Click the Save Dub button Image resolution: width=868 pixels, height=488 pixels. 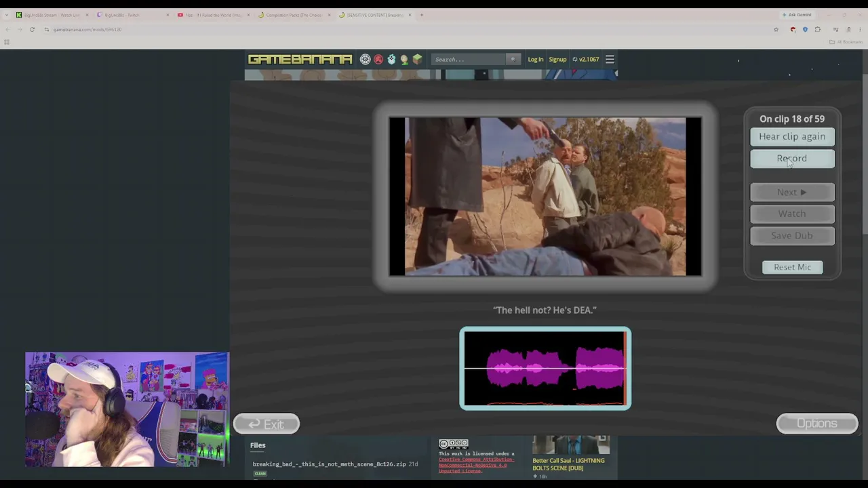click(792, 236)
